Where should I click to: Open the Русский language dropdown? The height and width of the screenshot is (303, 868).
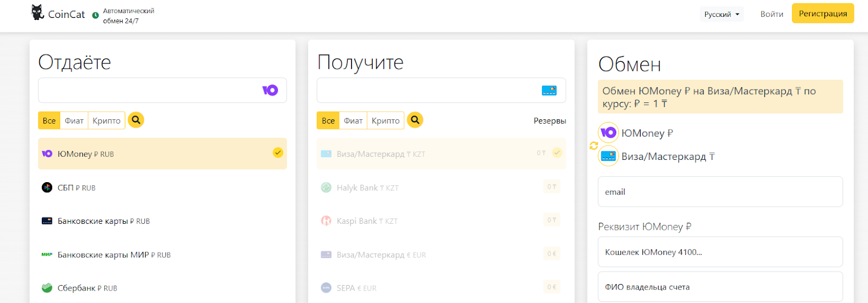[x=722, y=14]
